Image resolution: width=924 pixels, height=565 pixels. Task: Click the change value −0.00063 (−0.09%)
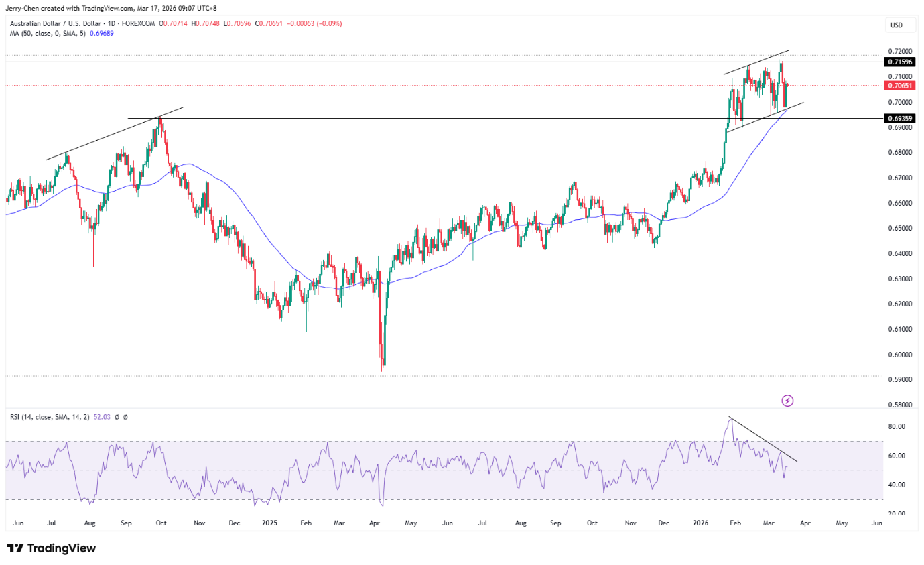[x=314, y=24]
